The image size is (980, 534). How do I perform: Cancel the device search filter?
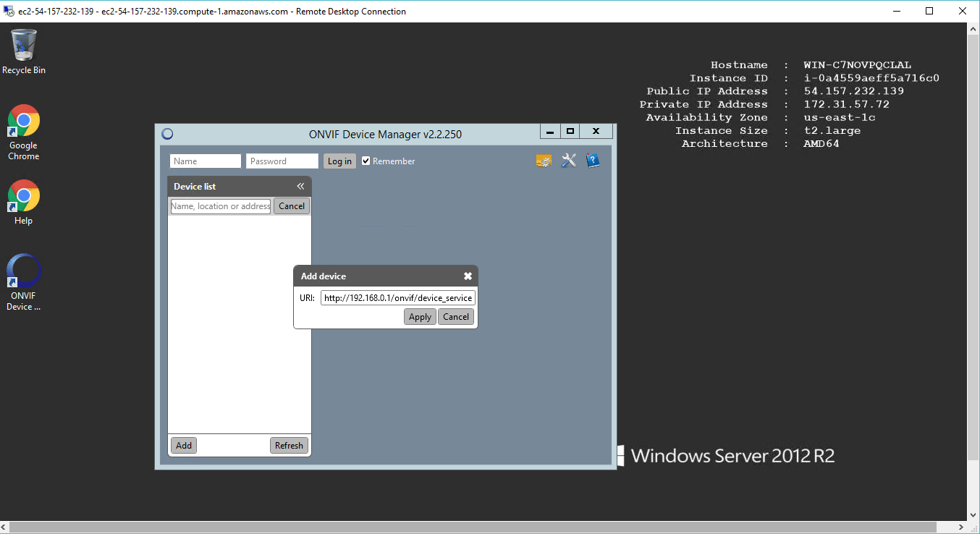click(291, 205)
